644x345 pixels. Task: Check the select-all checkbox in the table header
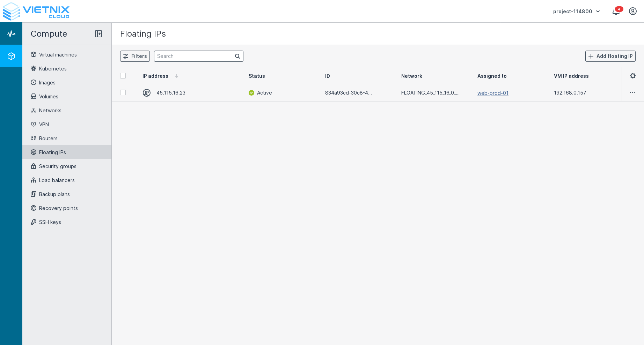[123, 76]
